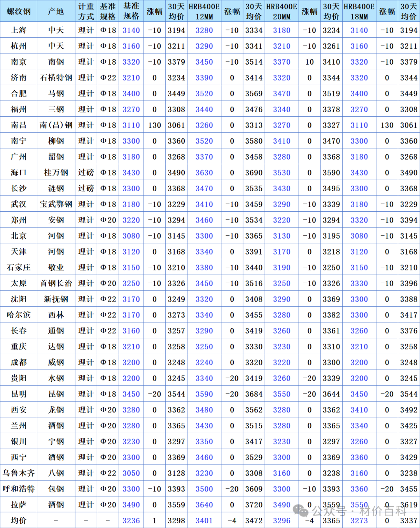Click average 3720 in the 拉萨 row

[x=254, y=505]
